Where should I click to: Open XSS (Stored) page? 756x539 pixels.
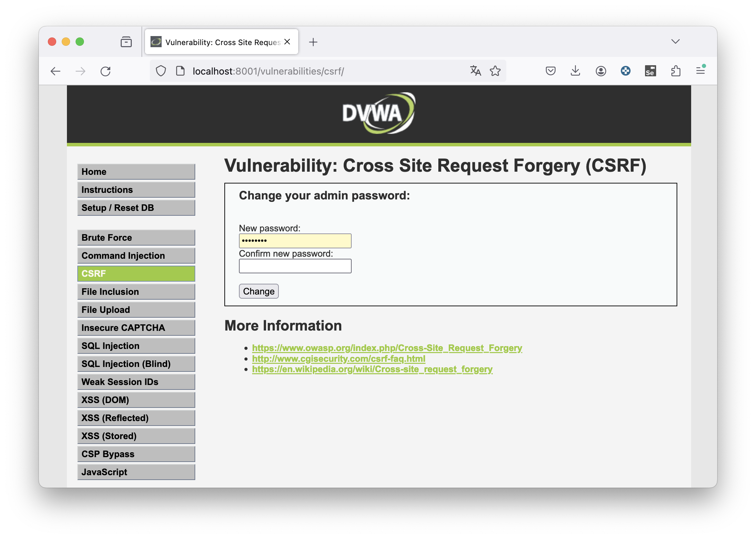[136, 436]
